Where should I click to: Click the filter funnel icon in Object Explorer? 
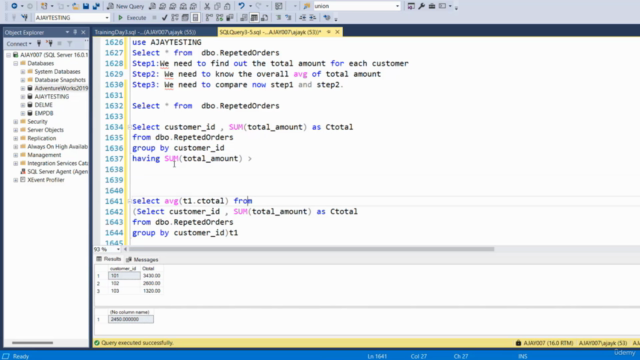point(70,44)
